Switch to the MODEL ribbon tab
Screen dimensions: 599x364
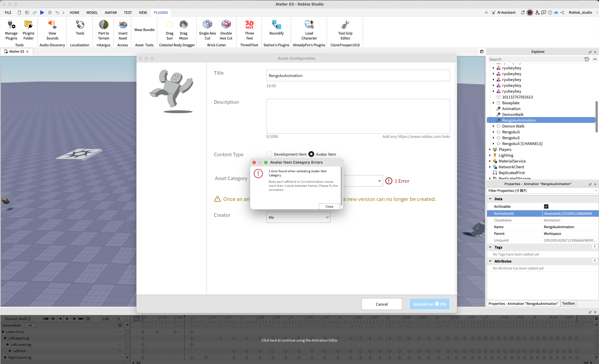92,12
